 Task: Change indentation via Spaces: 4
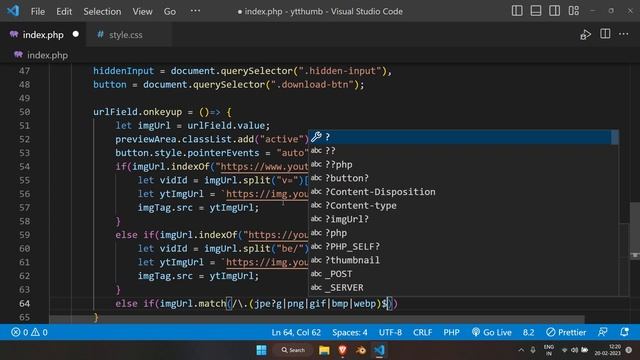click(349, 332)
